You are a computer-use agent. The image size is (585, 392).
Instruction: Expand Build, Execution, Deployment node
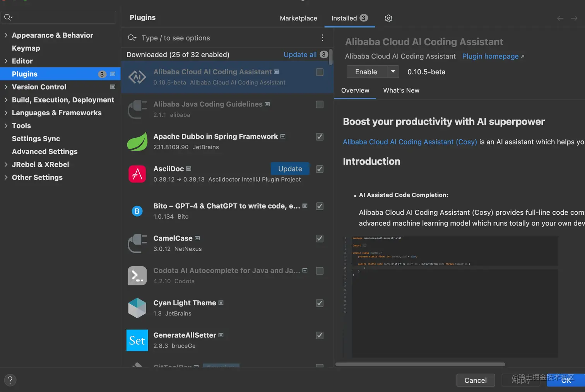(x=6, y=100)
